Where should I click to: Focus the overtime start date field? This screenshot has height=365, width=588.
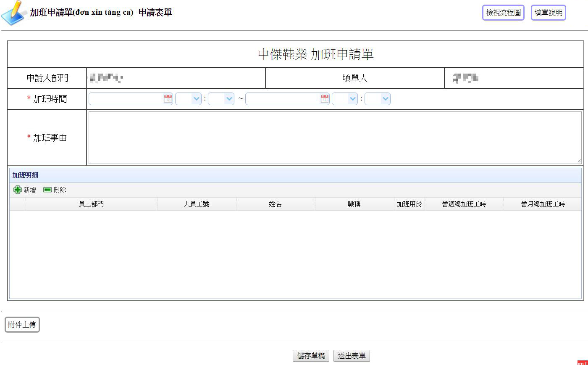coord(126,99)
